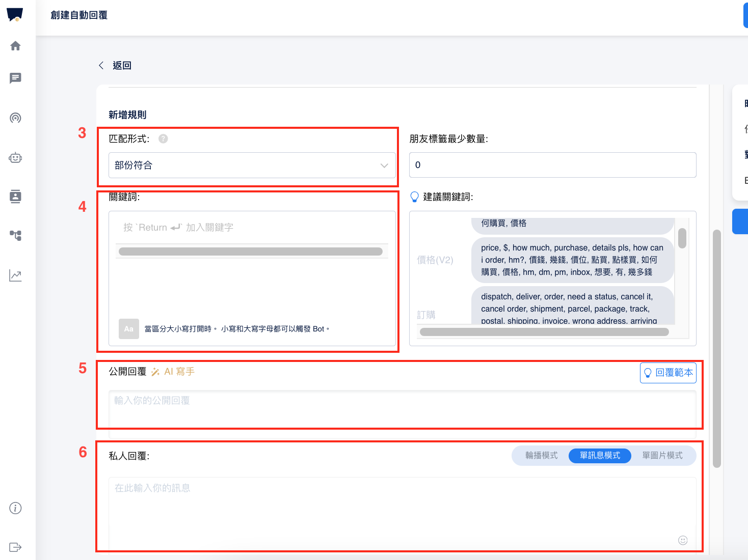Image resolution: width=748 pixels, height=560 pixels.
Task: Toggle the Aa case sensitivity button
Action: coord(128,329)
